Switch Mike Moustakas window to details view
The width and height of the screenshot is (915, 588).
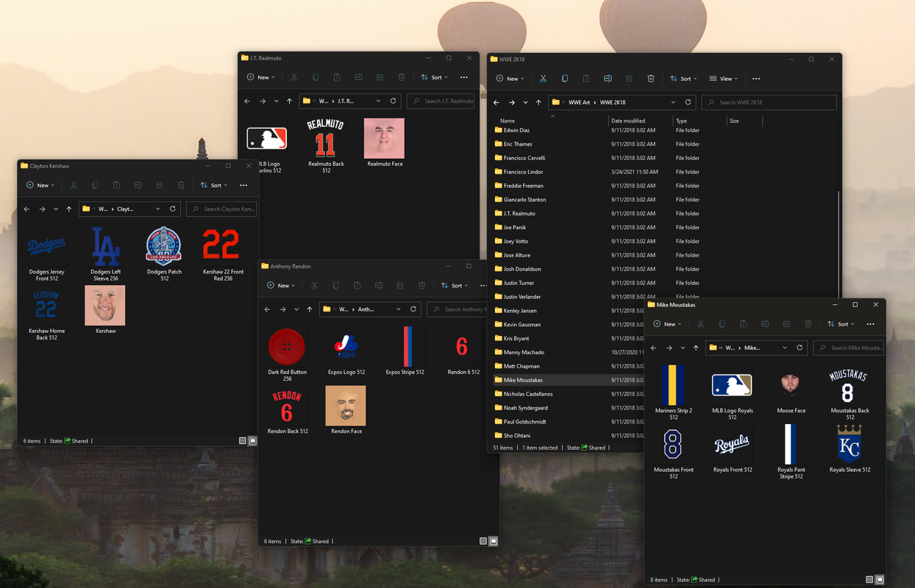pyautogui.click(x=869, y=580)
